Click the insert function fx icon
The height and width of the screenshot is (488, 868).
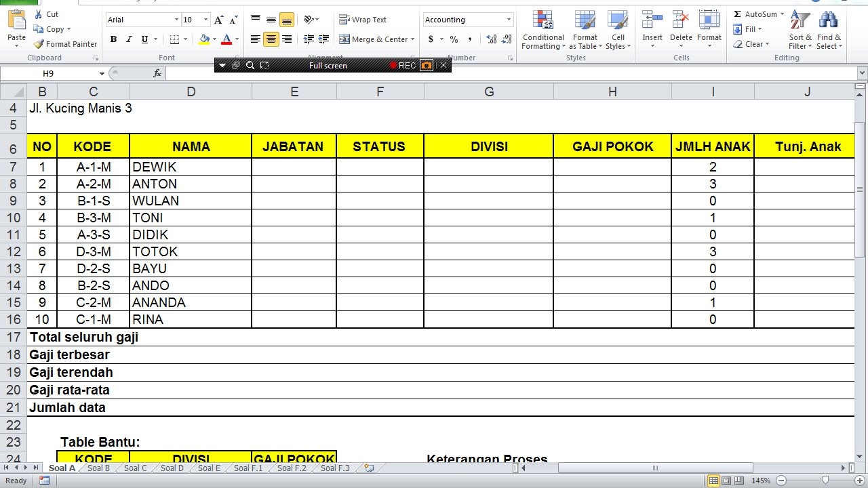tap(157, 73)
